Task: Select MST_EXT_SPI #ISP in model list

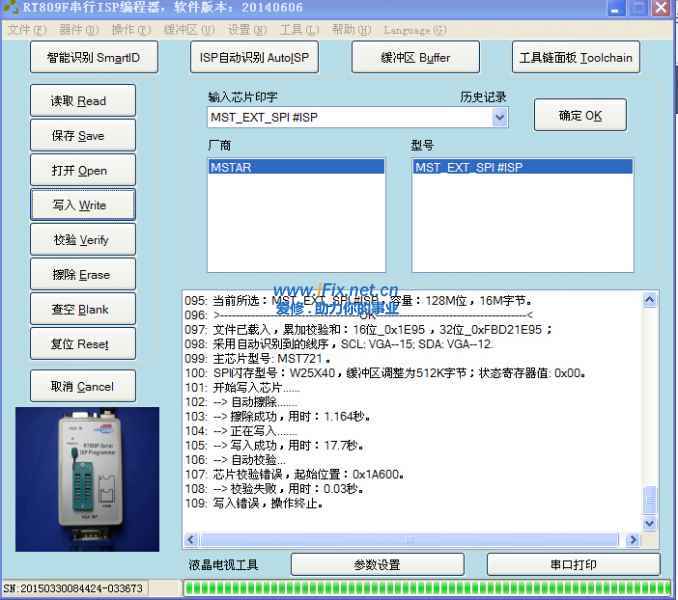Action: 522,168
